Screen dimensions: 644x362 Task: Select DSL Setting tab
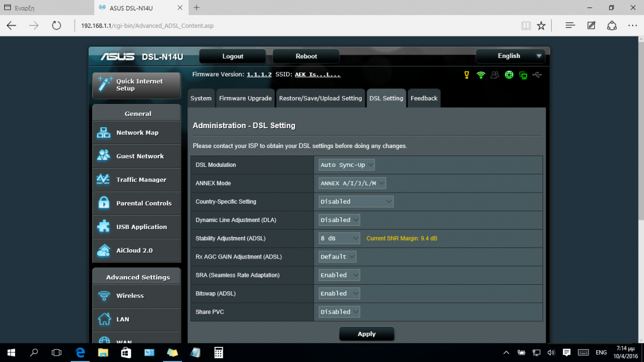[386, 98]
